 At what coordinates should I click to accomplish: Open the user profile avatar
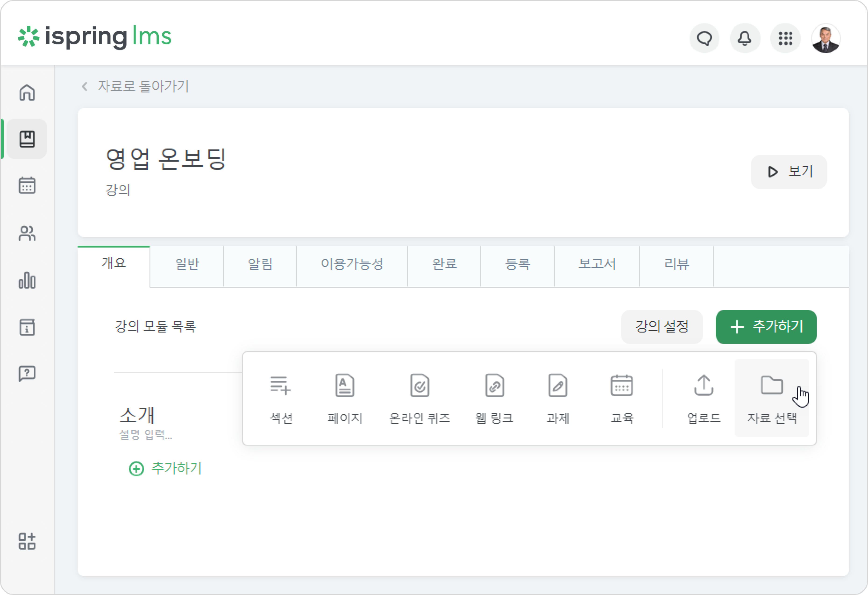pos(826,39)
